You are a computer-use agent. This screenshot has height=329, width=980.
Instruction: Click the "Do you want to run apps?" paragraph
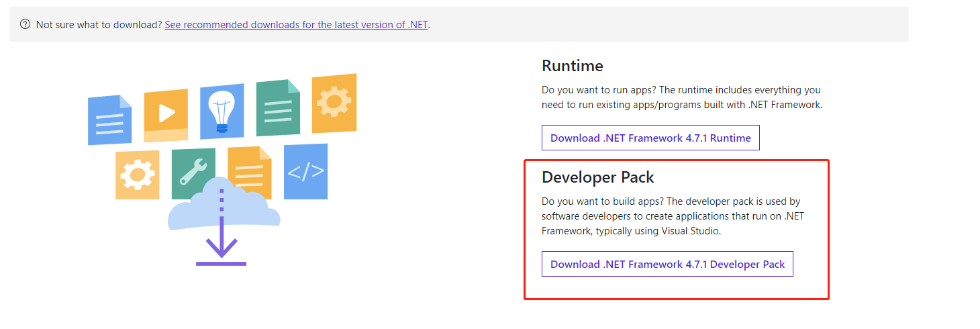point(682,97)
